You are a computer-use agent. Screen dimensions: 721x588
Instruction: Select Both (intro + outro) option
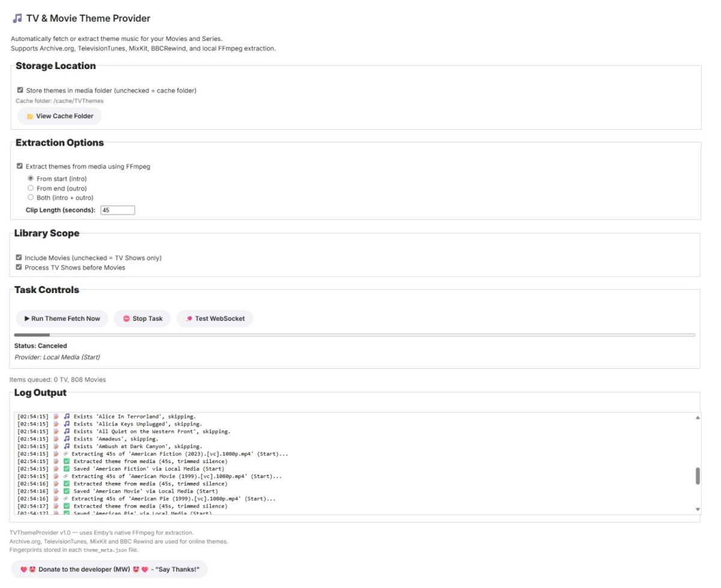point(31,197)
